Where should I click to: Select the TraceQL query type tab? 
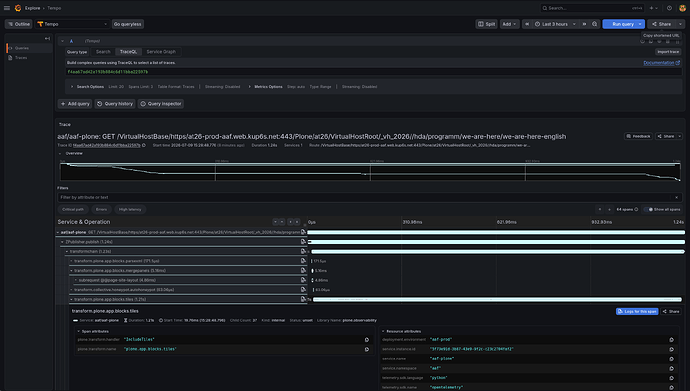pos(128,52)
